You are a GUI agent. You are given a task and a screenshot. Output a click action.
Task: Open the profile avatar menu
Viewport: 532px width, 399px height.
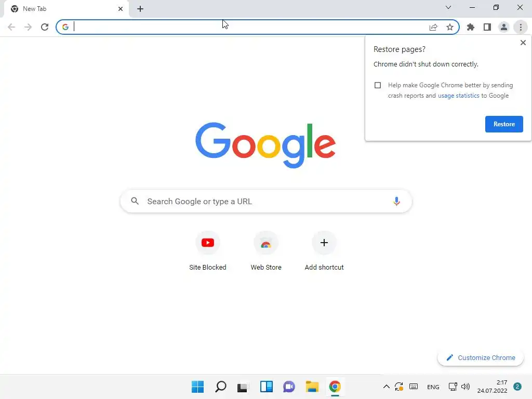coord(504,27)
